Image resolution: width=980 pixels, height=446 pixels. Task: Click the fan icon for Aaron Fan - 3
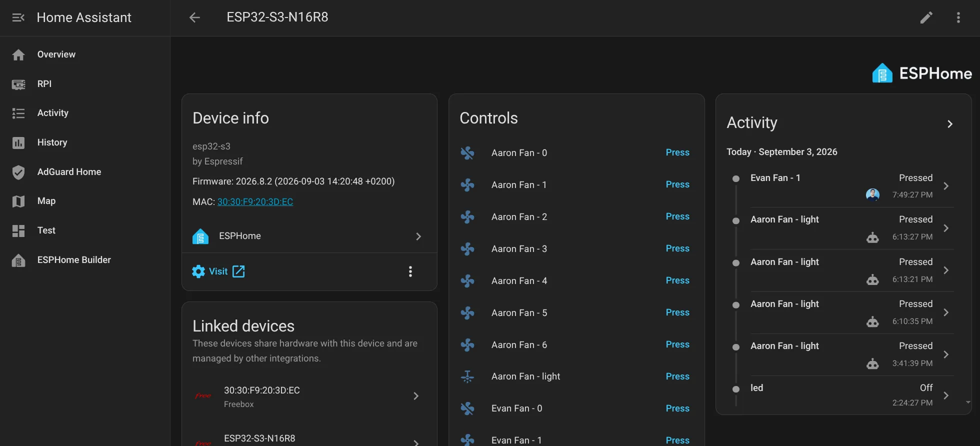click(x=467, y=248)
